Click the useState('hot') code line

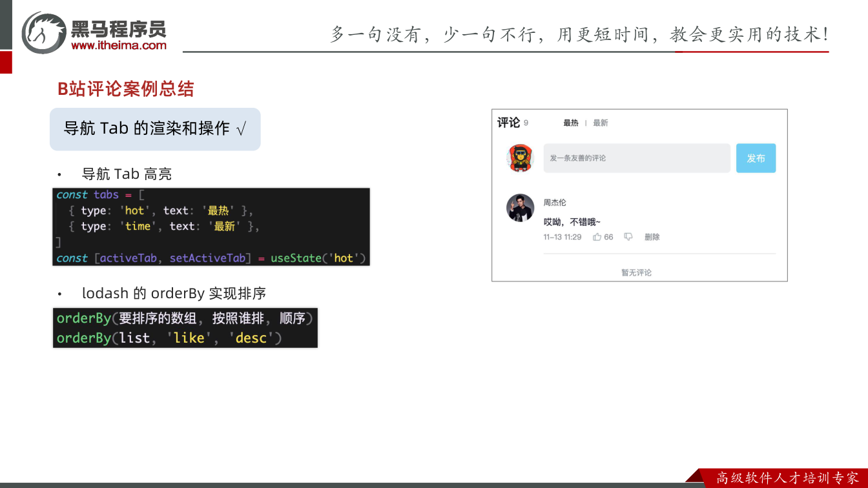[211, 258]
